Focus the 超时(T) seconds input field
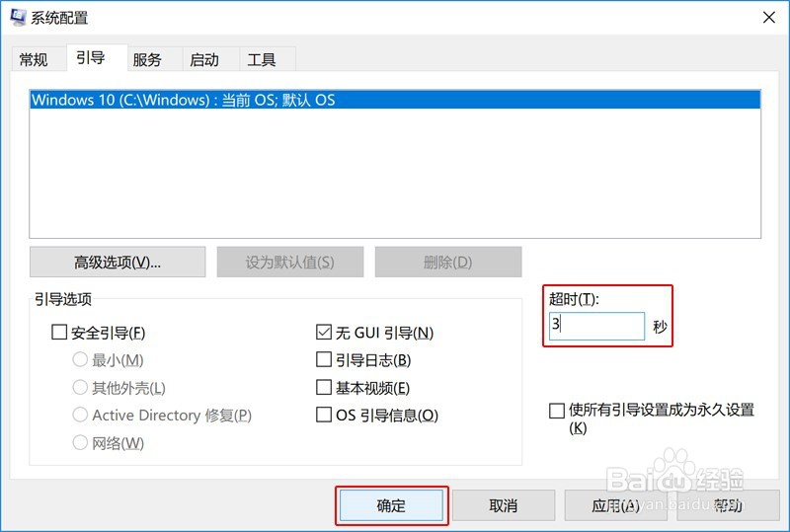Screen dimensions: 790x532 coord(596,326)
